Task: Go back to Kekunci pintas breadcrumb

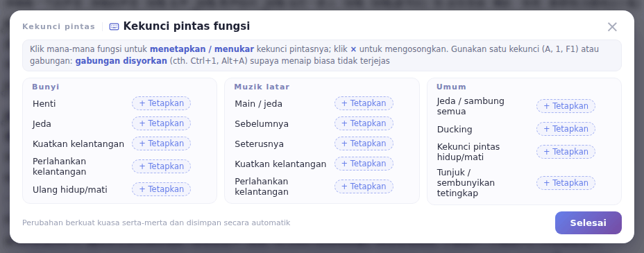Action: (59, 26)
